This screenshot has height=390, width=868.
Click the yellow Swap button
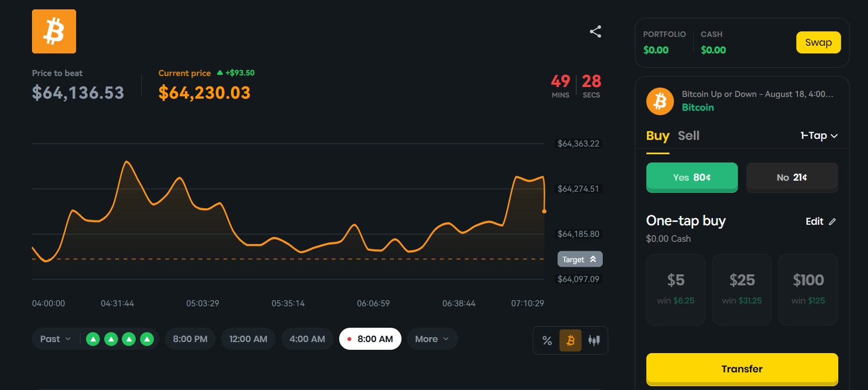tap(818, 42)
